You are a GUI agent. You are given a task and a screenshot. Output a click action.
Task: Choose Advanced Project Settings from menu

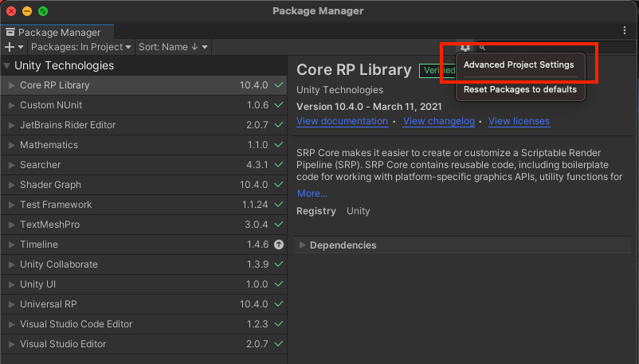519,65
